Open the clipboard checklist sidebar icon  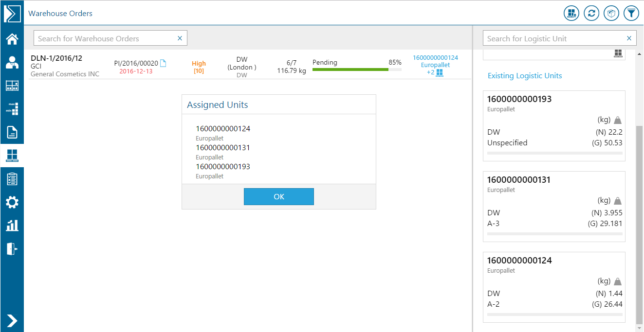pyautogui.click(x=12, y=179)
